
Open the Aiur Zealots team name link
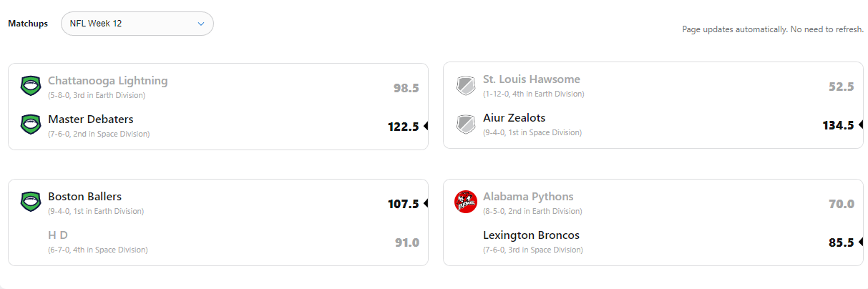pos(514,118)
